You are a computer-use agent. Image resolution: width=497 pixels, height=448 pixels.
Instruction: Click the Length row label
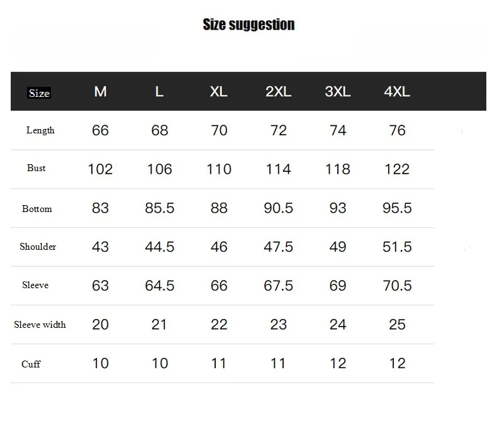(40, 130)
